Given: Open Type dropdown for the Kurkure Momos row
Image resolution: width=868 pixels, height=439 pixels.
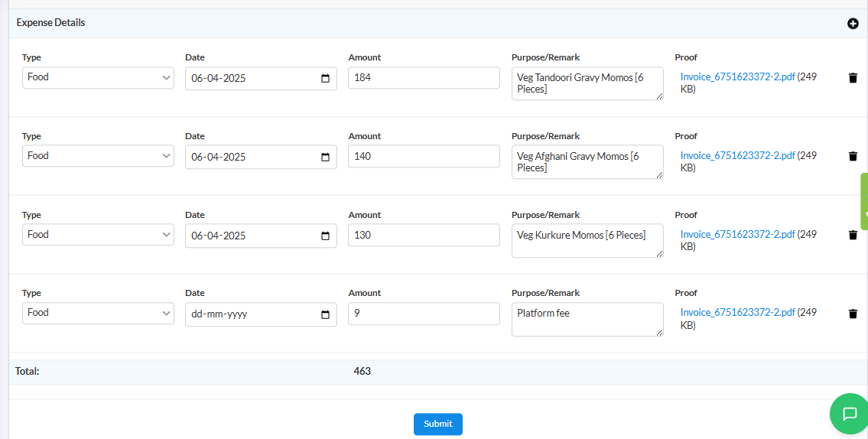Looking at the screenshot, I should click(98, 235).
